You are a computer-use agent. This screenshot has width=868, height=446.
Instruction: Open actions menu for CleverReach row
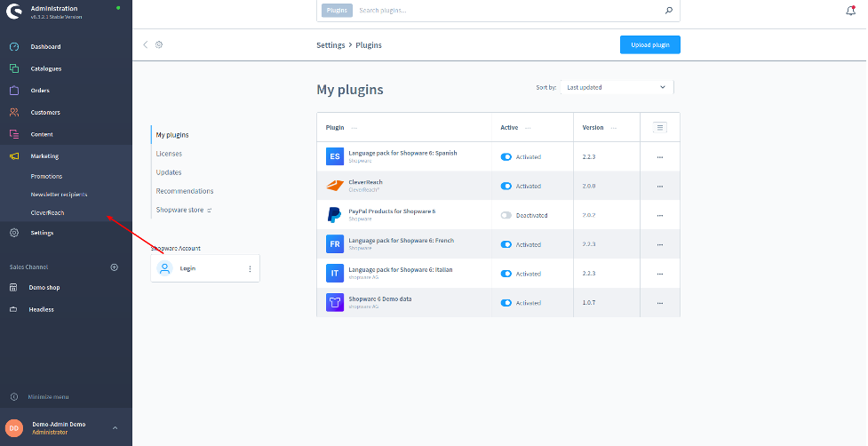tap(660, 187)
